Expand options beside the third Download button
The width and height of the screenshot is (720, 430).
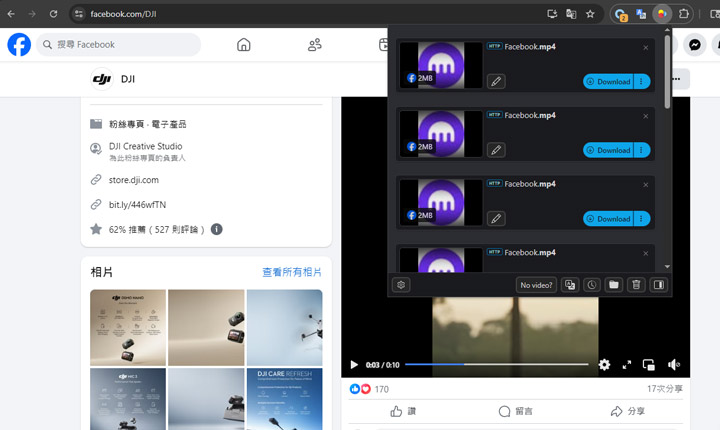coord(642,219)
